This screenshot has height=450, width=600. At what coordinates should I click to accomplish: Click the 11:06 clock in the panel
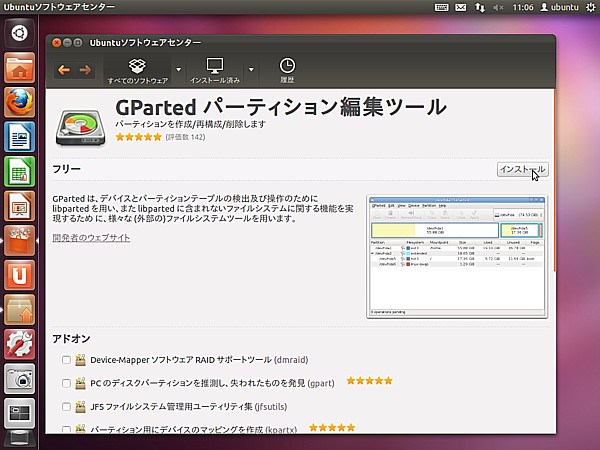[x=523, y=7]
